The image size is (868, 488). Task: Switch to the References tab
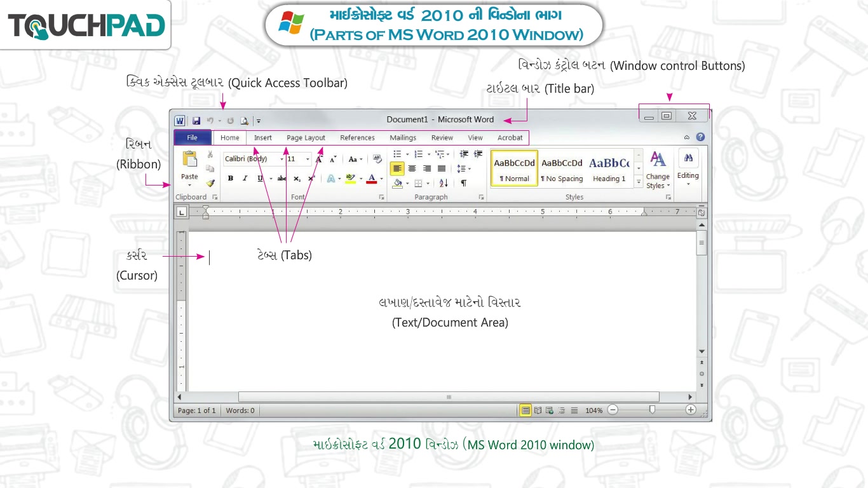click(357, 137)
